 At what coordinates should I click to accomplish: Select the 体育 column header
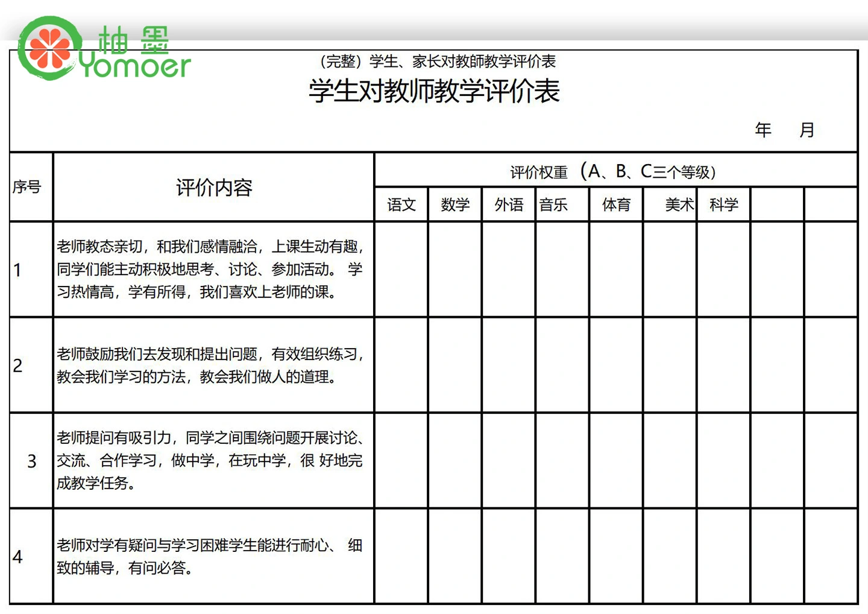pyautogui.click(x=616, y=205)
